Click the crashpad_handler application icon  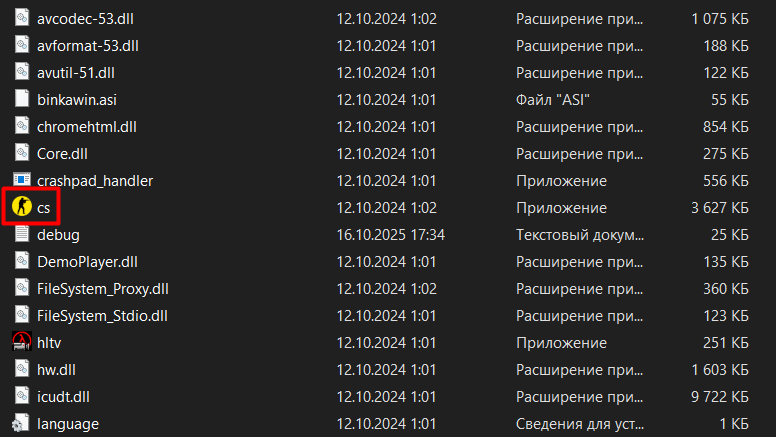pyautogui.click(x=21, y=180)
